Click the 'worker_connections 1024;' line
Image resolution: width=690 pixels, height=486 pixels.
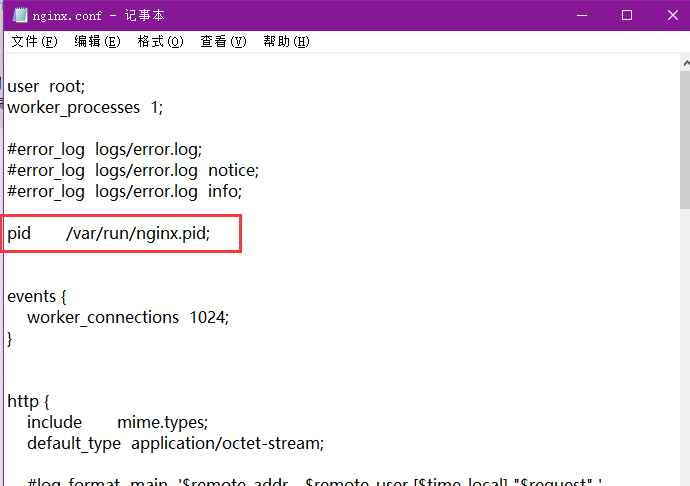pos(128,317)
